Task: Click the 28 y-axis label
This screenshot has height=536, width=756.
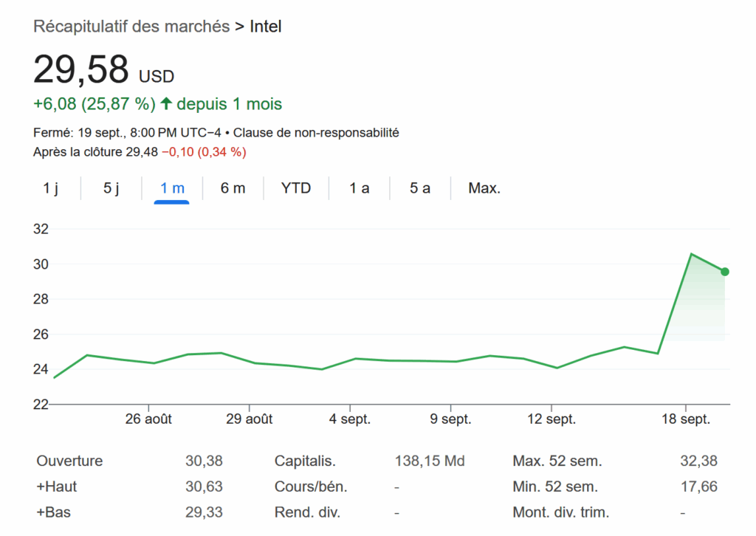Action: 41,299
